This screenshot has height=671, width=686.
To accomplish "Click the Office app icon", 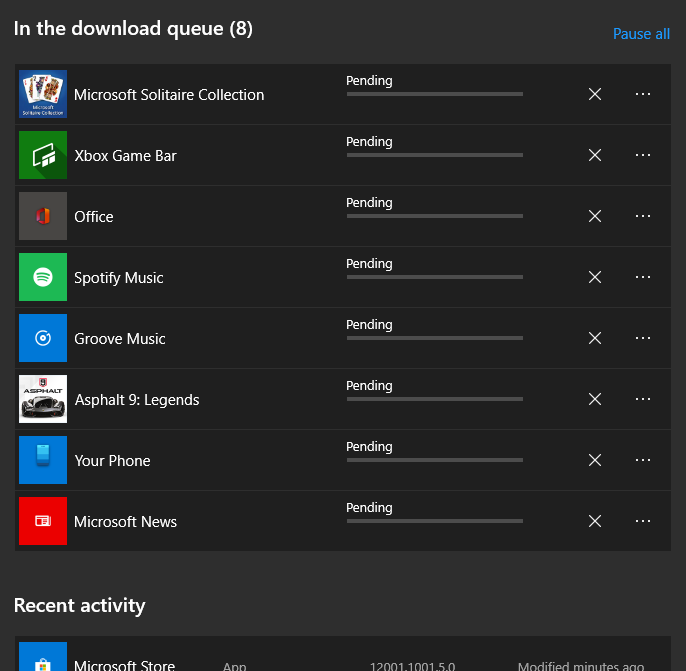I will tap(43, 216).
